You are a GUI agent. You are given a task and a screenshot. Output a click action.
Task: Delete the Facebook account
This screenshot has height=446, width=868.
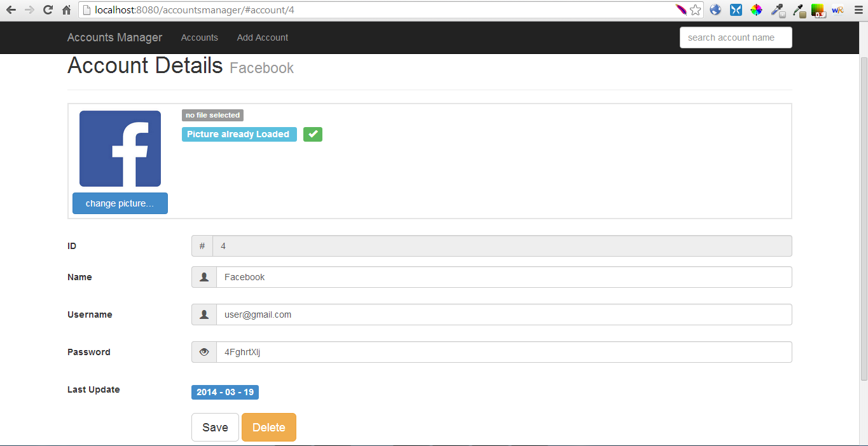click(268, 428)
